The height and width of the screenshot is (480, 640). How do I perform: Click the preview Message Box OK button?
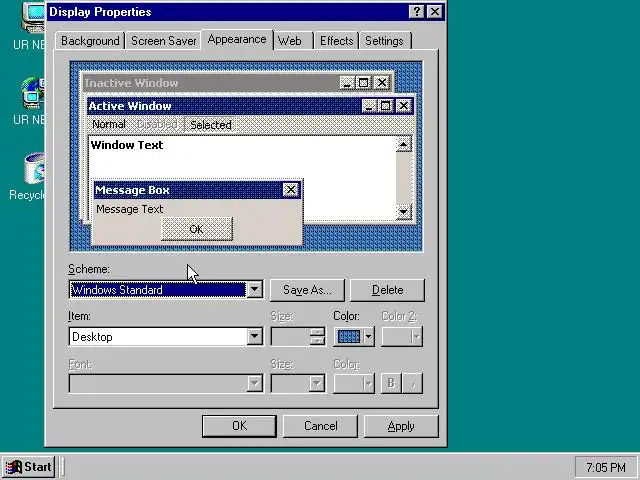[x=197, y=229]
